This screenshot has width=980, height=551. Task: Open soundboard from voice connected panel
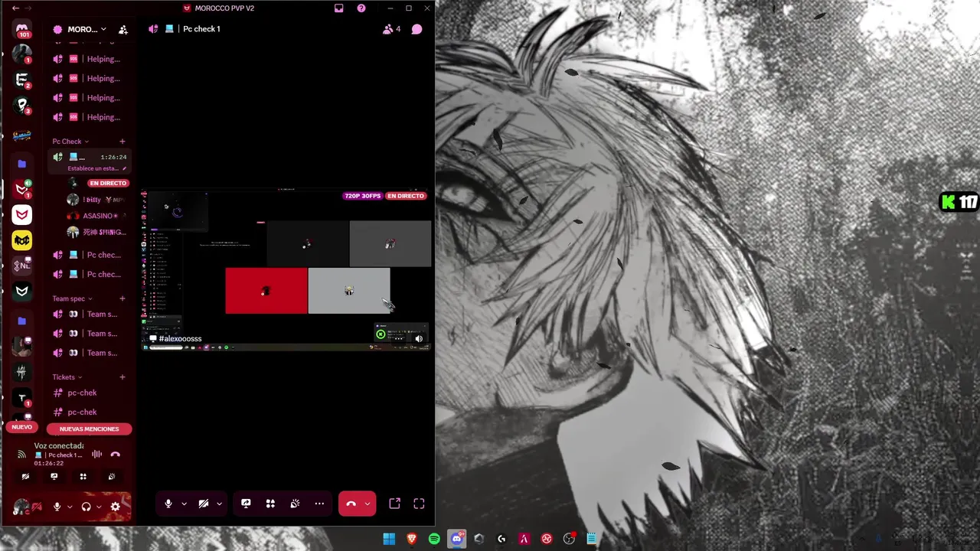point(112,476)
